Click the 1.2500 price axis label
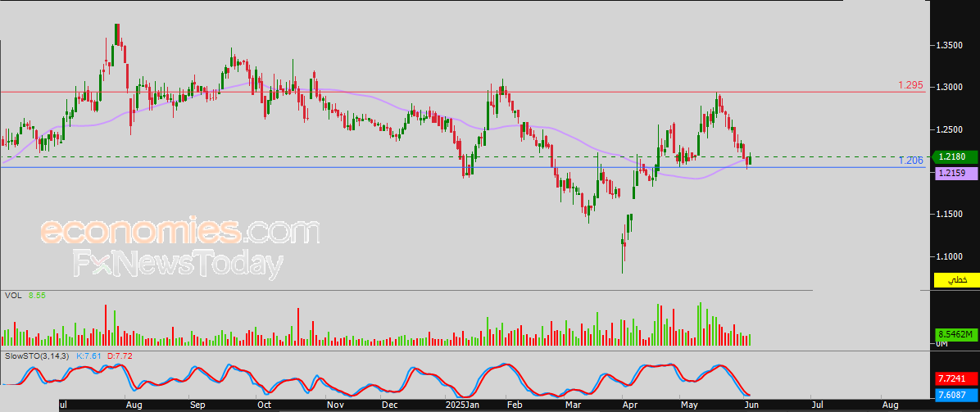Screen dimensions: 980x412 click(x=948, y=130)
